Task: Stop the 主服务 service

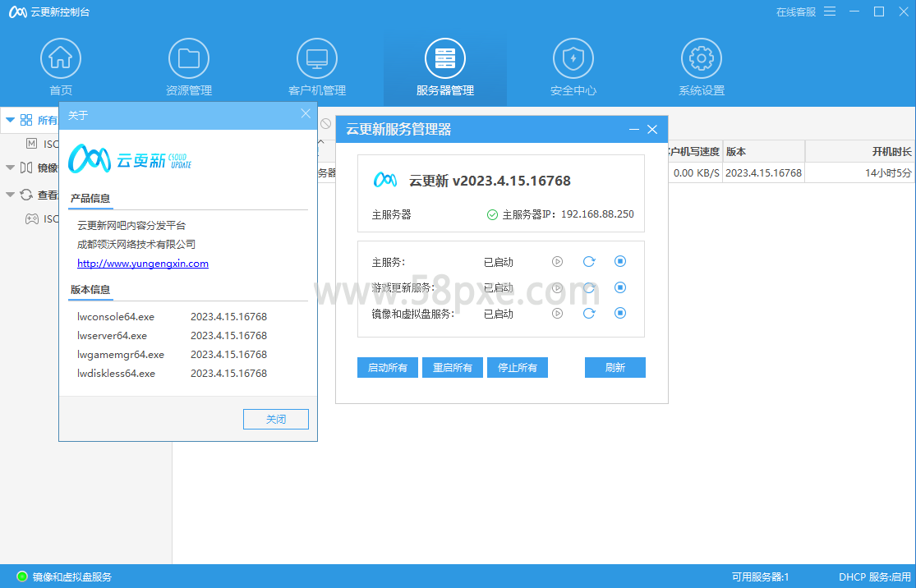Action: tap(620, 261)
